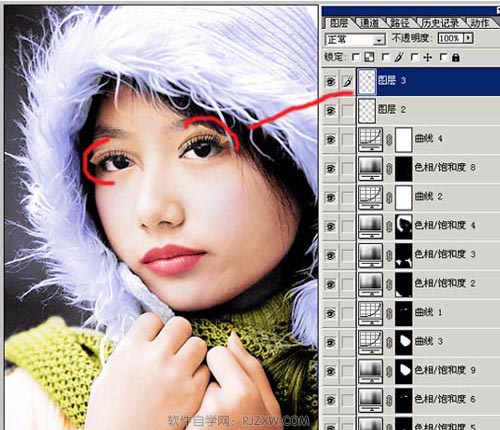Image resolution: width=500 pixels, height=430 pixels.
Task: Select the 色相/饱和度 9 layer name
Action: point(444,370)
